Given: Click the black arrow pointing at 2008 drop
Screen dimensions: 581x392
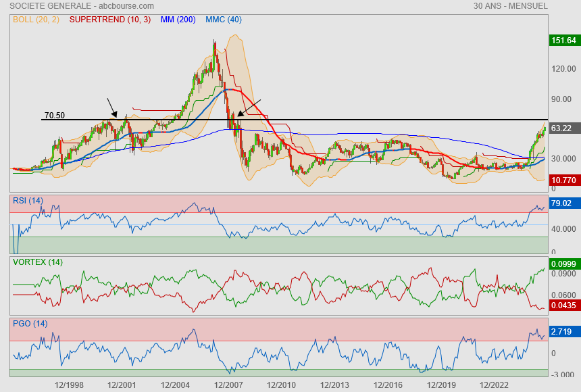Looking at the screenshot, I should (248, 107).
